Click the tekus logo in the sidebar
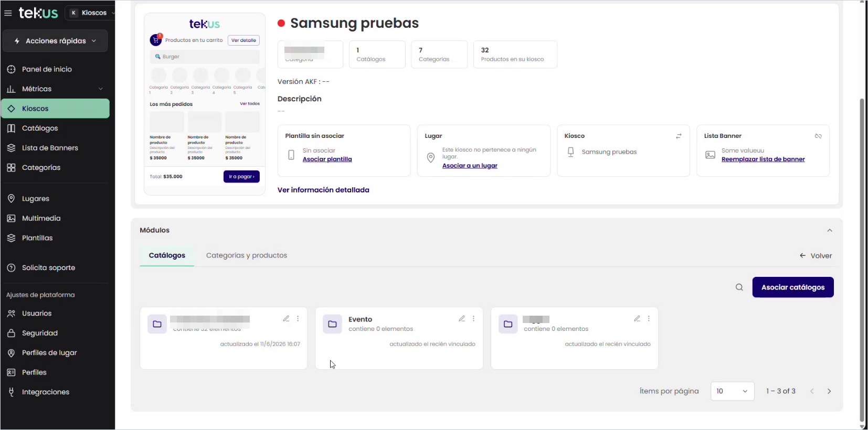 (38, 13)
